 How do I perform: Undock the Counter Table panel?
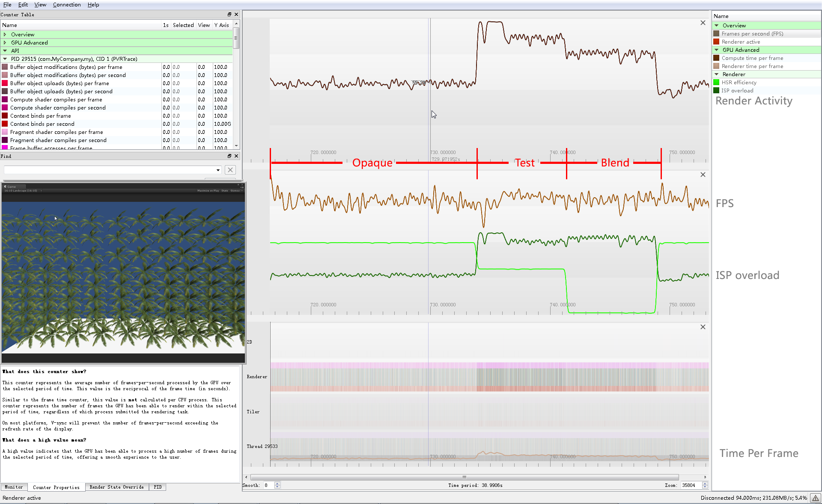(229, 15)
